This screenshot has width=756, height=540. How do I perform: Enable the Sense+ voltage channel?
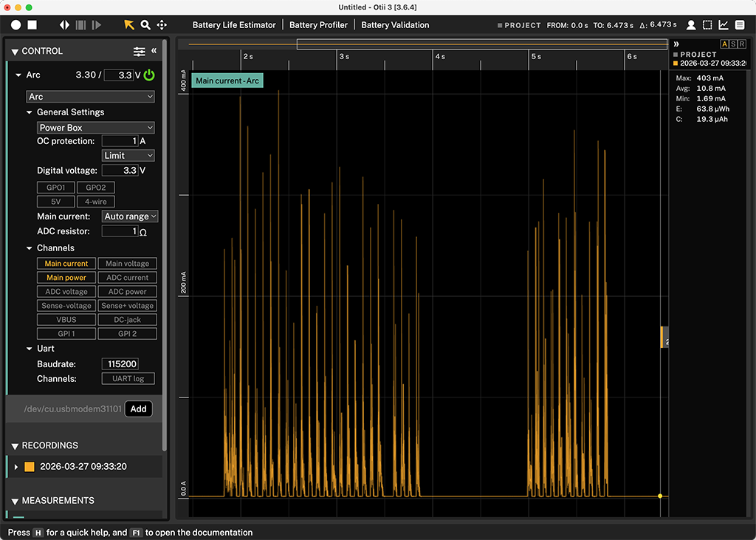[127, 306]
